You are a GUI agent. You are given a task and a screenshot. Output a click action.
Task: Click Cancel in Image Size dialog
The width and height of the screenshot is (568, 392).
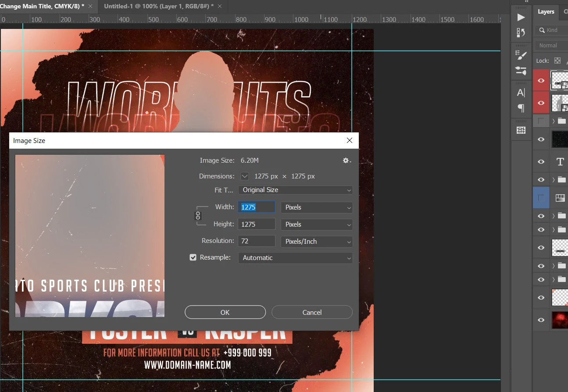point(312,312)
